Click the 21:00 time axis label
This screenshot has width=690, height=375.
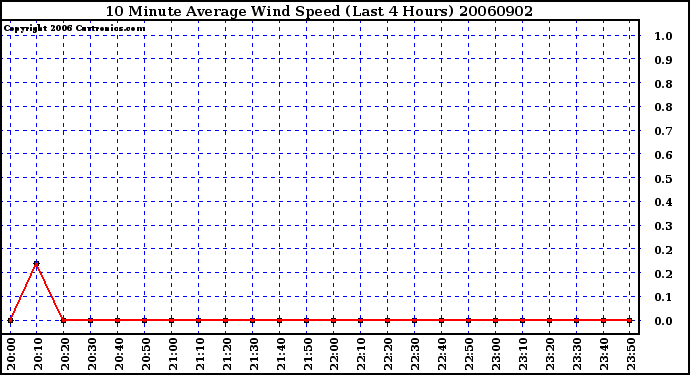pyautogui.click(x=172, y=354)
